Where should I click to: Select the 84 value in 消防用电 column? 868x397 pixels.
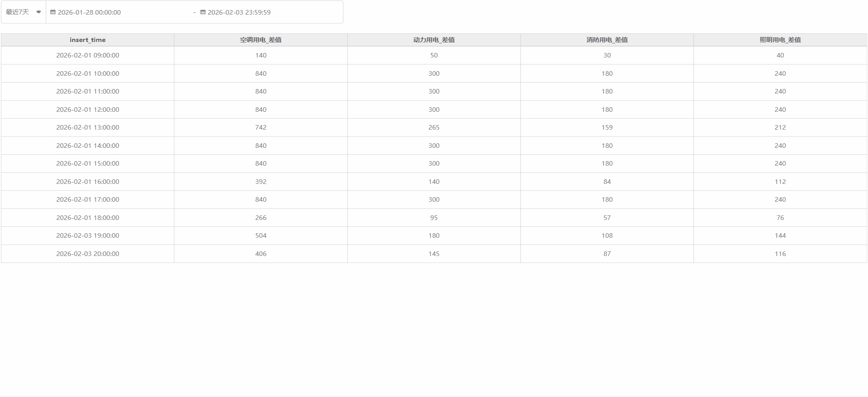(x=607, y=182)
